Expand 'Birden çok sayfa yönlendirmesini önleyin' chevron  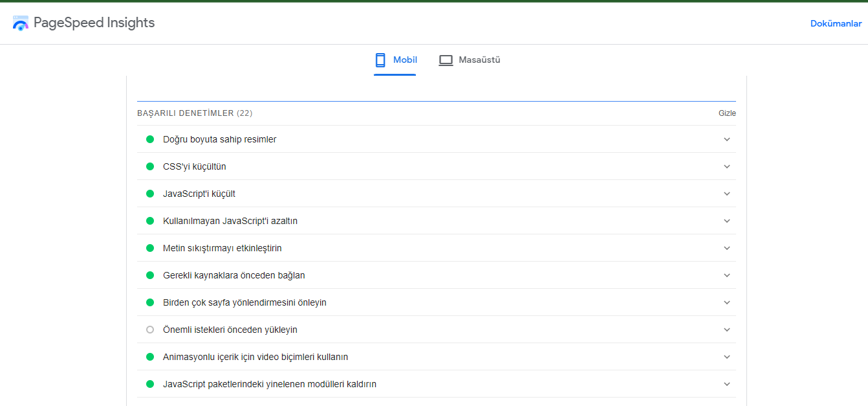click(727, 302)
